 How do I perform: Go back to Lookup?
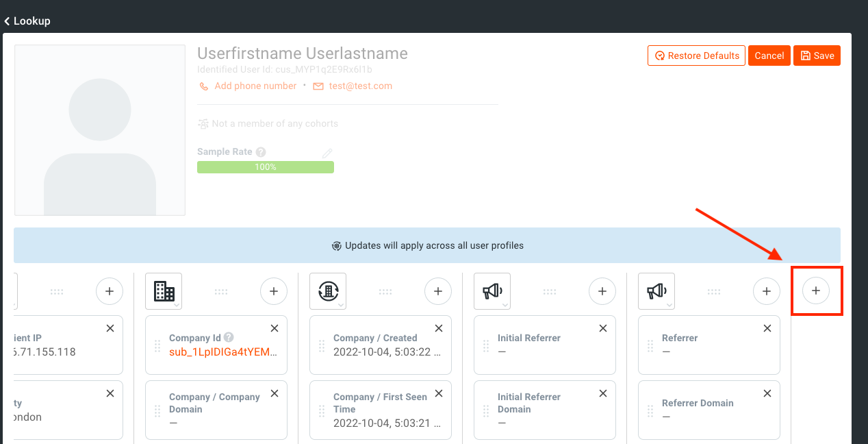pos(27,21)
